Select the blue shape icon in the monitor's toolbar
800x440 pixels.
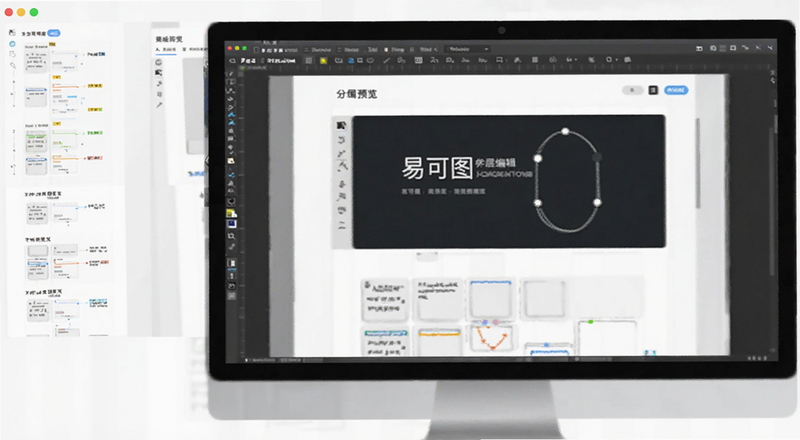351,60
